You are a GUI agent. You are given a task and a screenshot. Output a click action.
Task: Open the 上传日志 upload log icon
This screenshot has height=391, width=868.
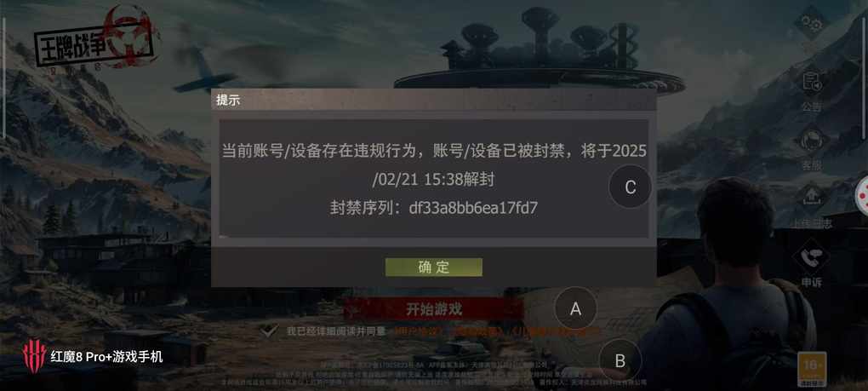[x=812, y=206]
